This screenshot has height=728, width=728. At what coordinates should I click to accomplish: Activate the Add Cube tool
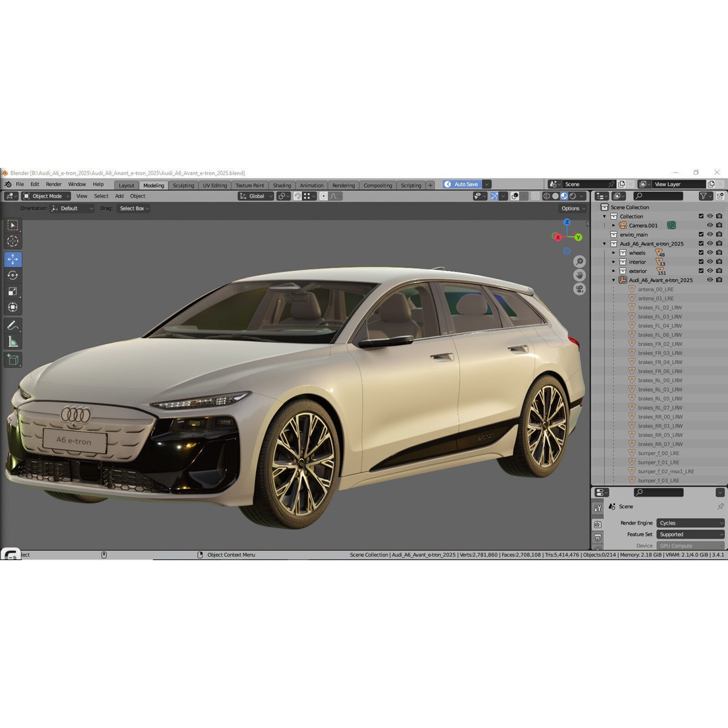point(13,360)
